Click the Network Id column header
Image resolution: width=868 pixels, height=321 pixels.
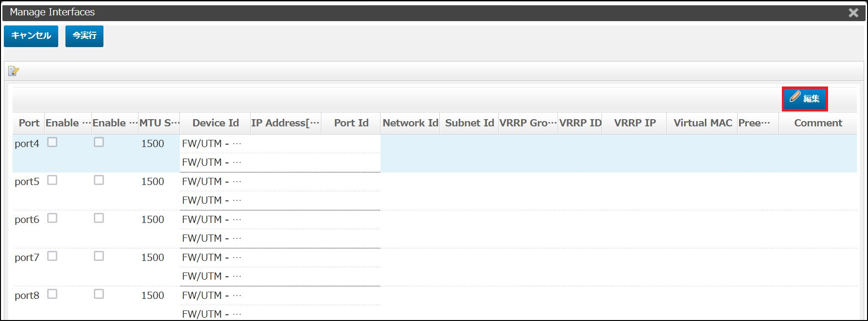coord(410,123)
